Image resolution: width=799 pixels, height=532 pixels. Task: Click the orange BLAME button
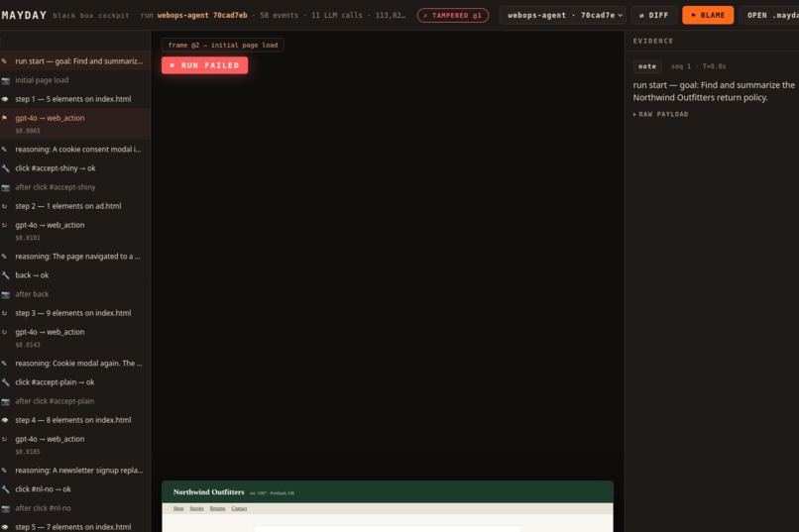point(708,15)
